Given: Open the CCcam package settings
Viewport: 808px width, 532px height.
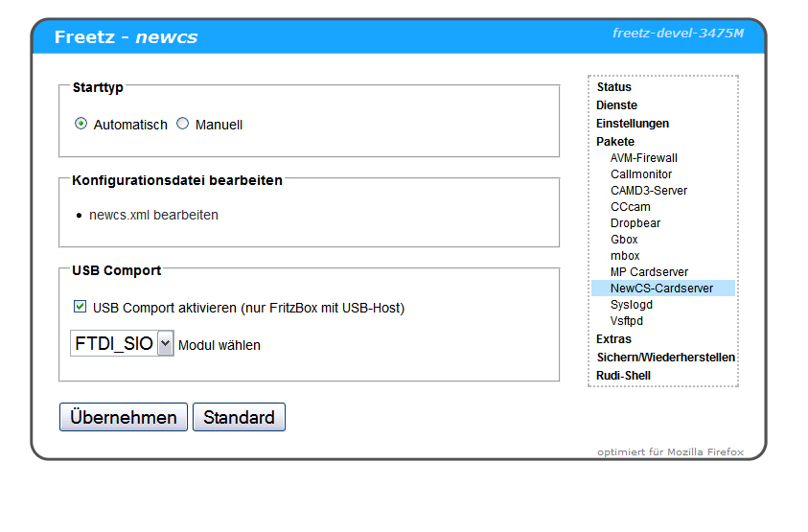Looking at the screenshot, I should [630, 207].
